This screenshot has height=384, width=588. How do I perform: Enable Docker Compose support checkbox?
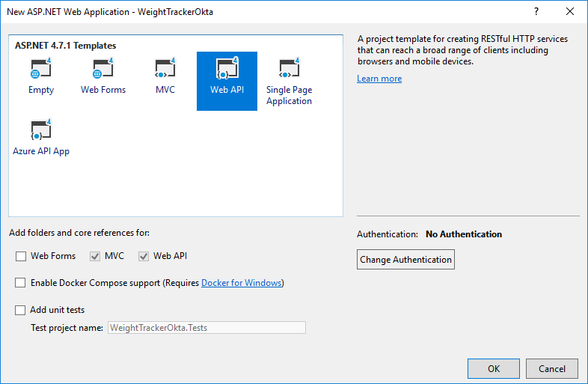pos(21,284)
